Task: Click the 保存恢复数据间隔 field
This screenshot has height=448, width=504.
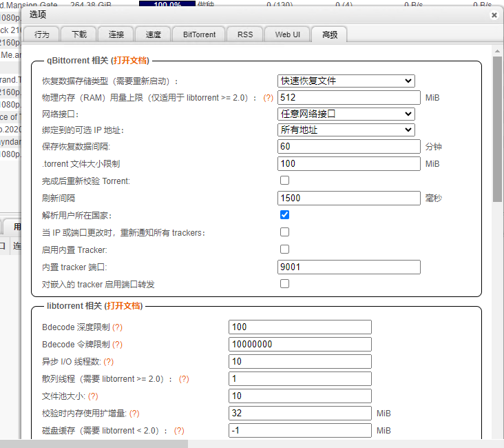Action: tap(349, 146)
